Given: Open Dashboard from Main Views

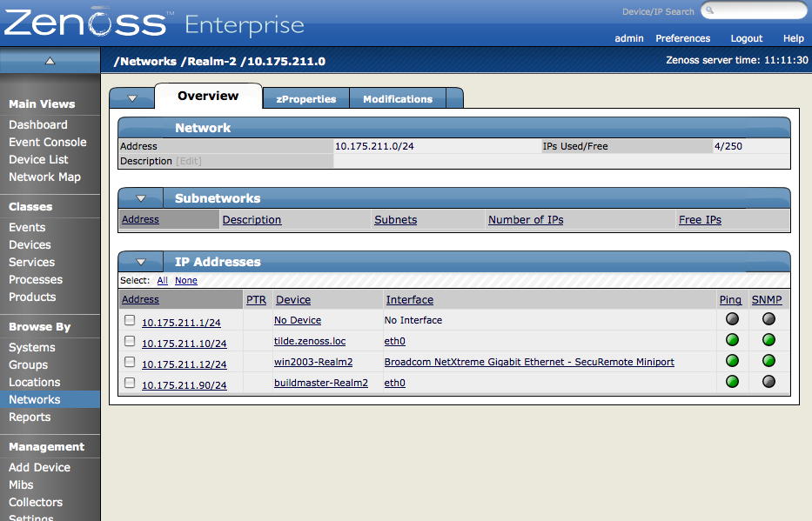Looking at the screenshot, I should (38, 124).
